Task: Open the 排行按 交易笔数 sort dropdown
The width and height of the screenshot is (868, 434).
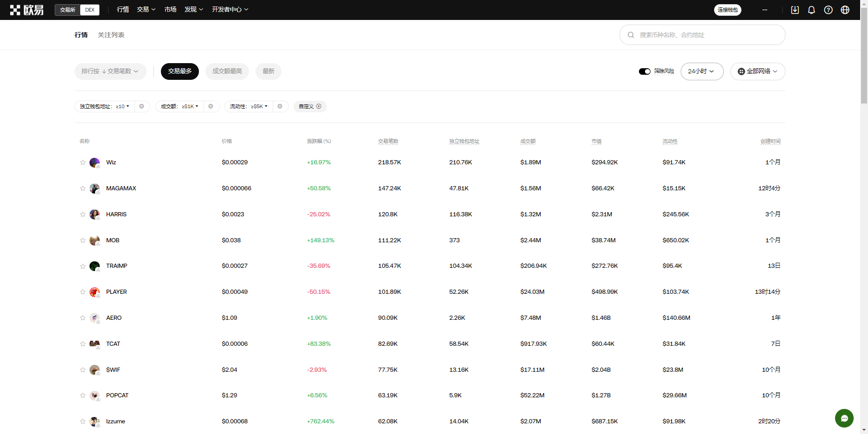Action: [x=110, y=71]
